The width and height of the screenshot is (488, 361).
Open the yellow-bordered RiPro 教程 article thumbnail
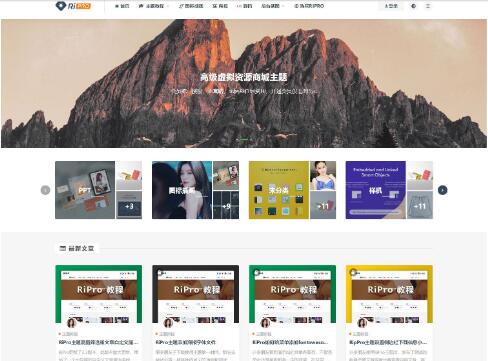389,294
